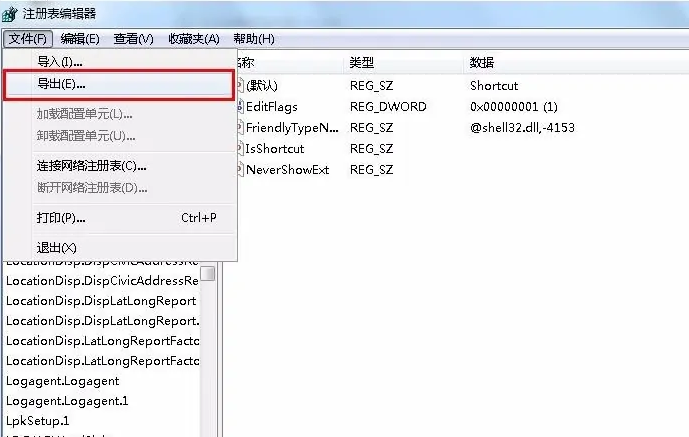The width and height of the screenshot is (689, 437).
Task: Open the 查看(V) menu
Action: coord(133,39)
